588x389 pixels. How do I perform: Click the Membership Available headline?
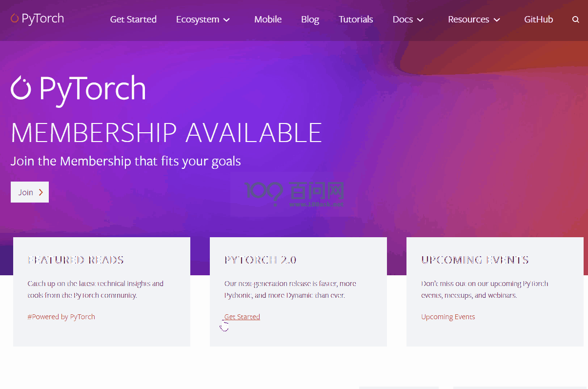pos(166,133)
